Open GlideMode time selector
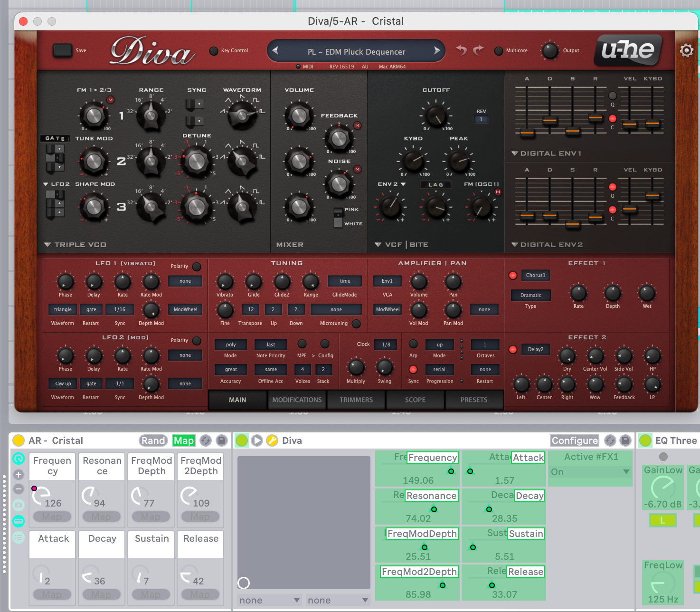 coord(345,281)
